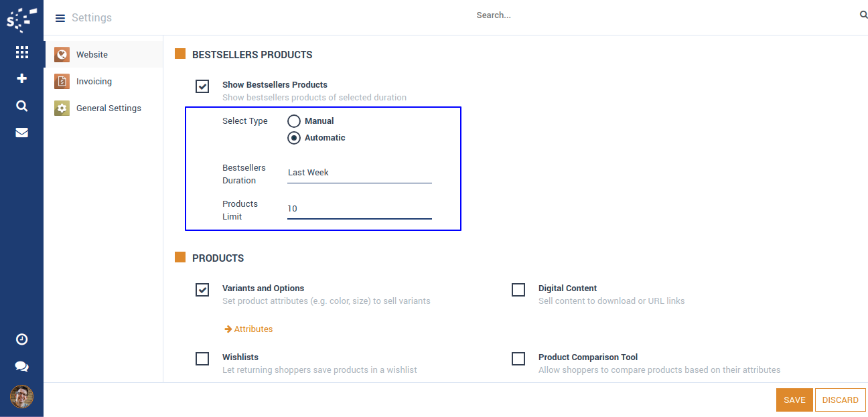This screenshot has width=868, height=417.
Task: Click the Save button
Action: tap(794, 400)
